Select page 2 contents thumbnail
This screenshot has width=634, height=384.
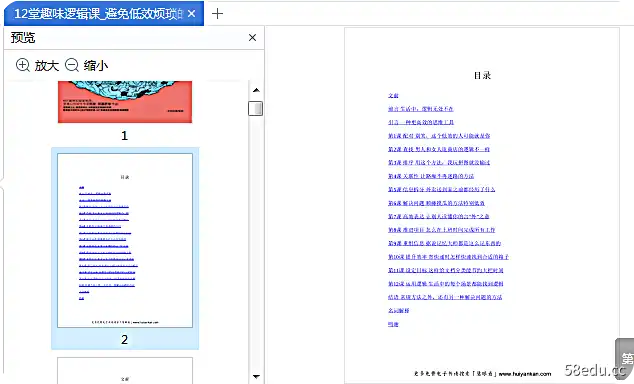tap(125, 240)
